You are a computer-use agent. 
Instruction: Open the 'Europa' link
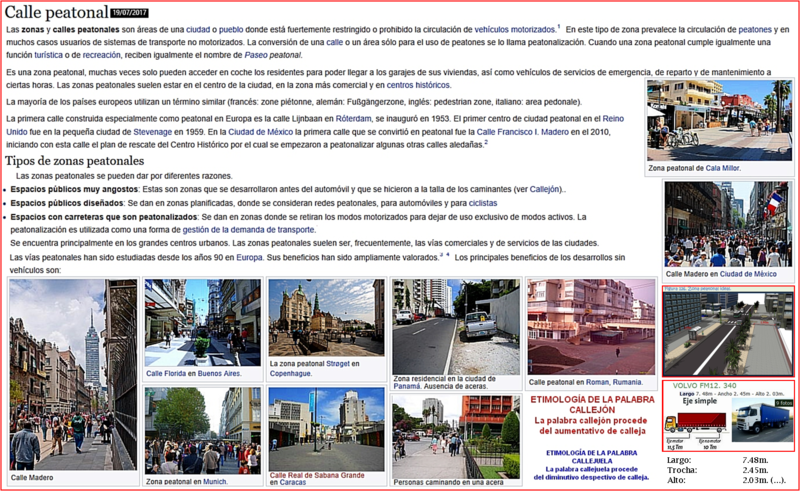tap(249, 258)
